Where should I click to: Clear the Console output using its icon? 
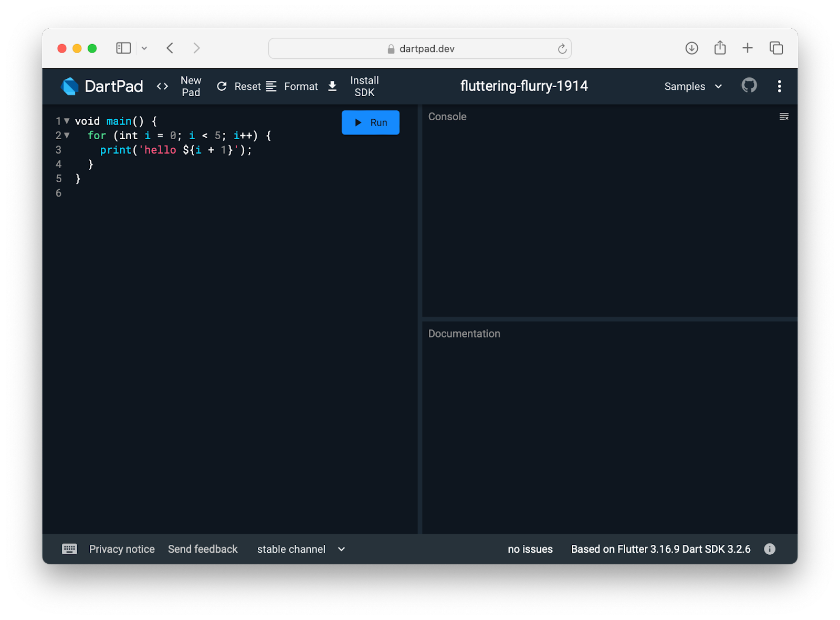point(784,116)
